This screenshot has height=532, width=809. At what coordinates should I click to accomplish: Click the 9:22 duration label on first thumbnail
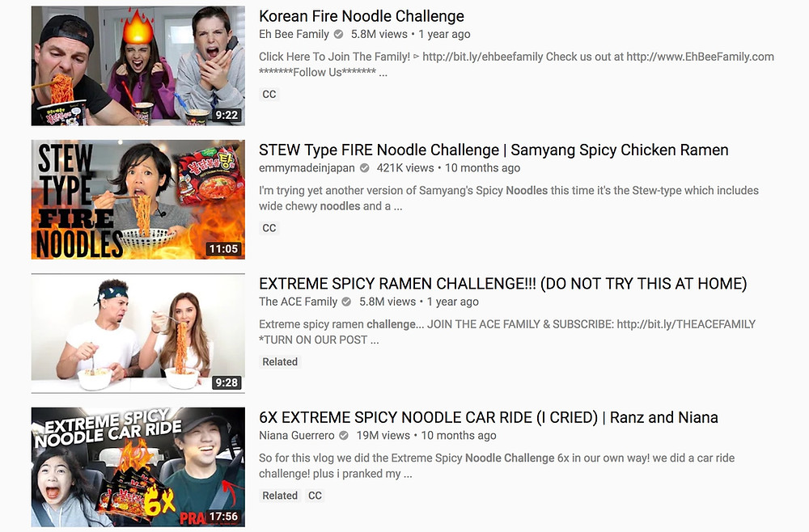point(227,115)
